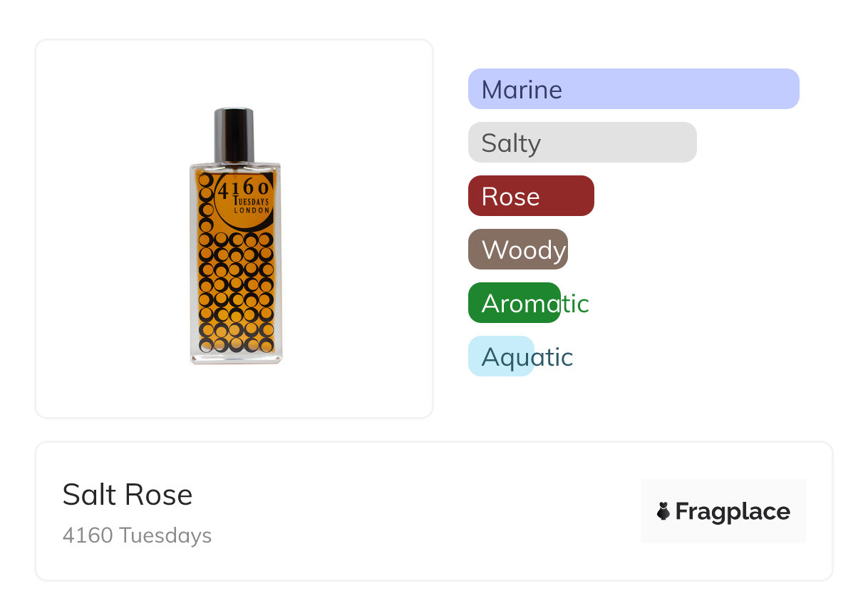Viewport: 868px width, 616px height.
Task: Click the Fragplace perfume bottle logo icon
Action: point(663,511)
